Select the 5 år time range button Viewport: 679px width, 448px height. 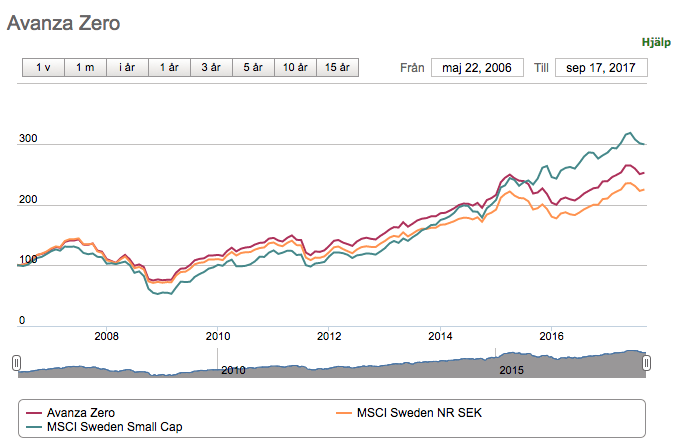pyautogui.click(x=253, y=68)
